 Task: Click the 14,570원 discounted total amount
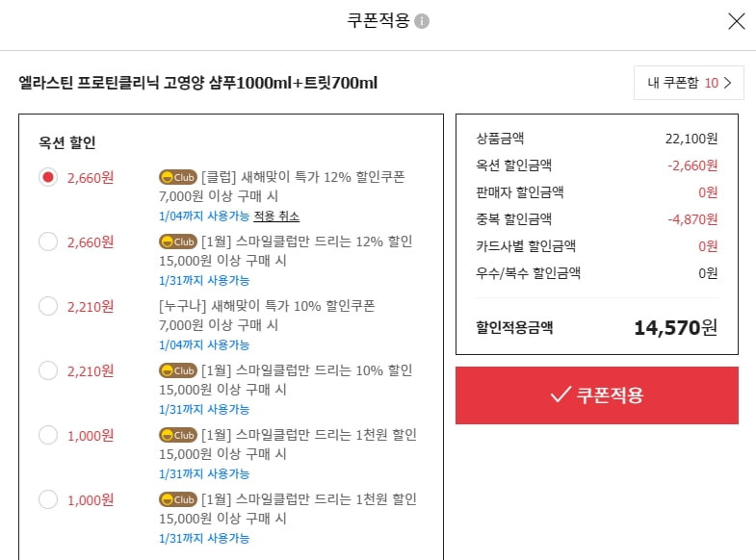pos(675,328)
